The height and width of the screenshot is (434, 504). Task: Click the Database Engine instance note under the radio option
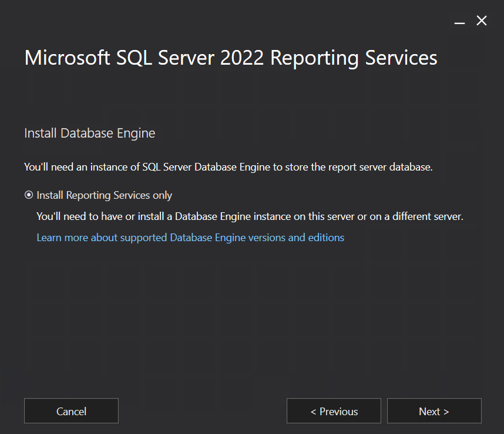pos(250,216)
